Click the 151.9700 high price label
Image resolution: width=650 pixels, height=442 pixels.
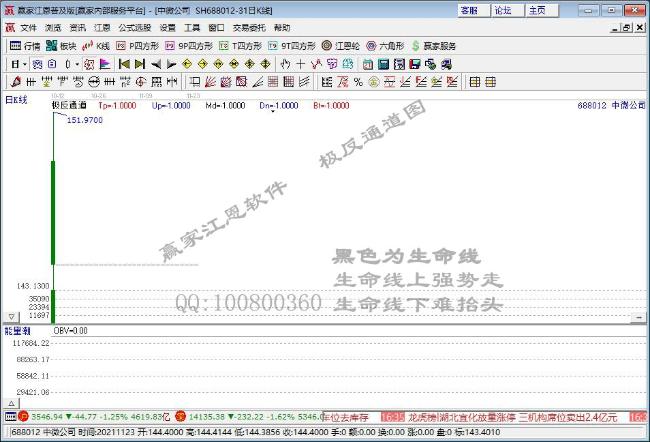(85, 120)
